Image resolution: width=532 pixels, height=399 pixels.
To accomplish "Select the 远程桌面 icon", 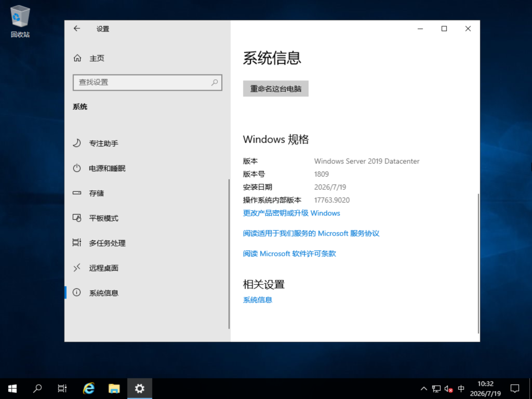I will [x=77, y=267].
